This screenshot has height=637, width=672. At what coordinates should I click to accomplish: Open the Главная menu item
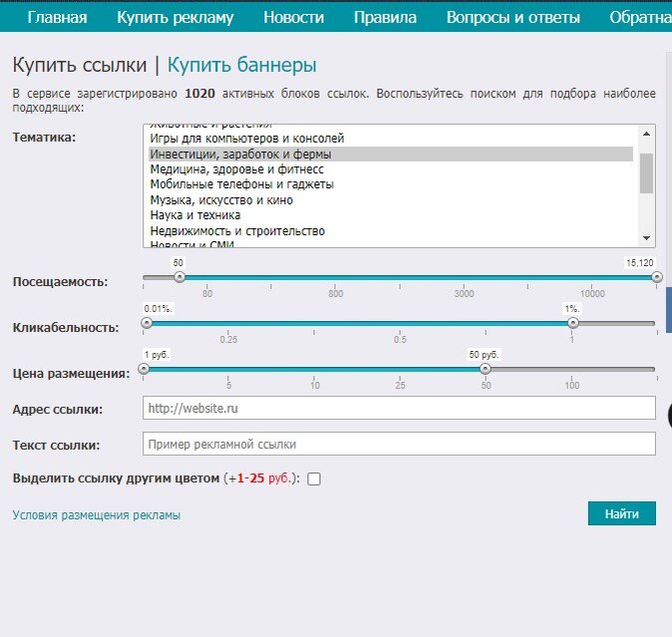[x=57, y=18]
